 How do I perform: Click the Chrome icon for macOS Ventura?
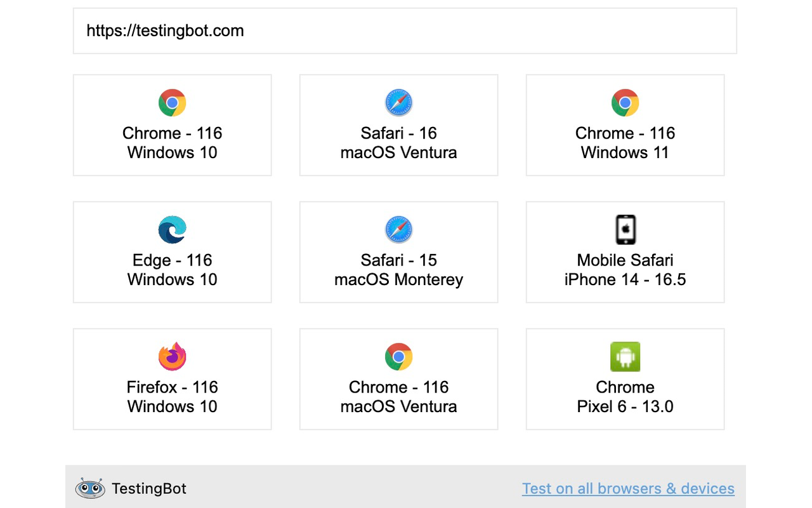(x=398, y=356)
